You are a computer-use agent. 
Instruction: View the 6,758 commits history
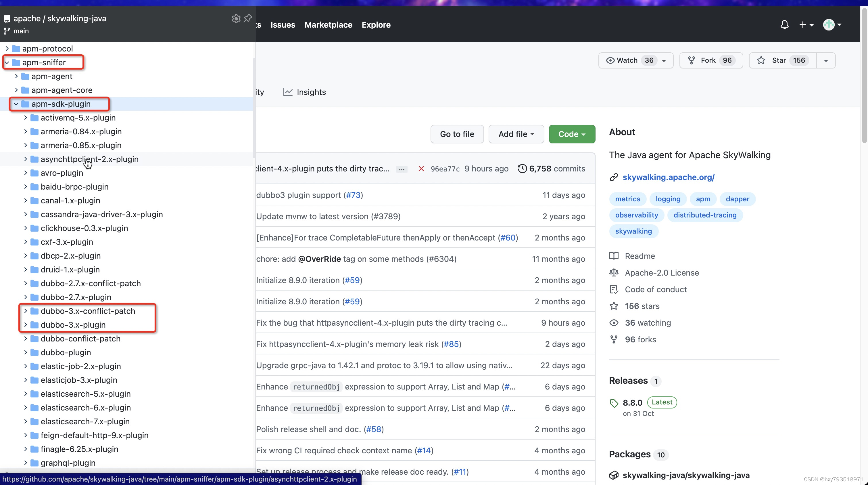pos(552,169)
